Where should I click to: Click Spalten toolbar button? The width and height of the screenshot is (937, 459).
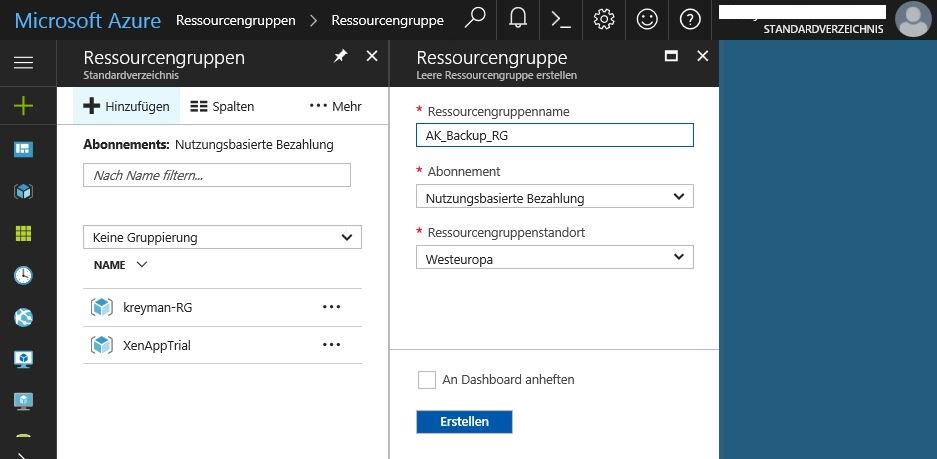[x=222, y=106]
